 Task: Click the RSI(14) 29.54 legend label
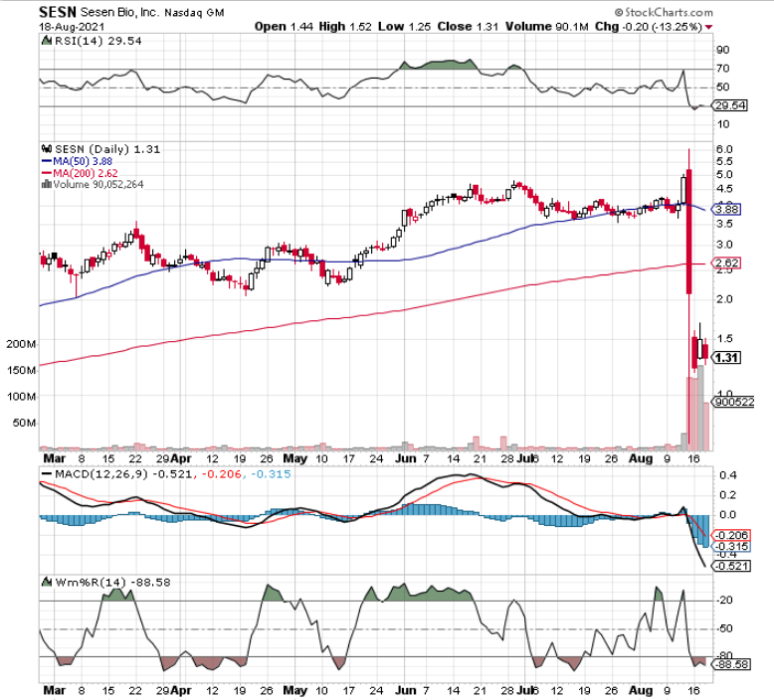97,41
